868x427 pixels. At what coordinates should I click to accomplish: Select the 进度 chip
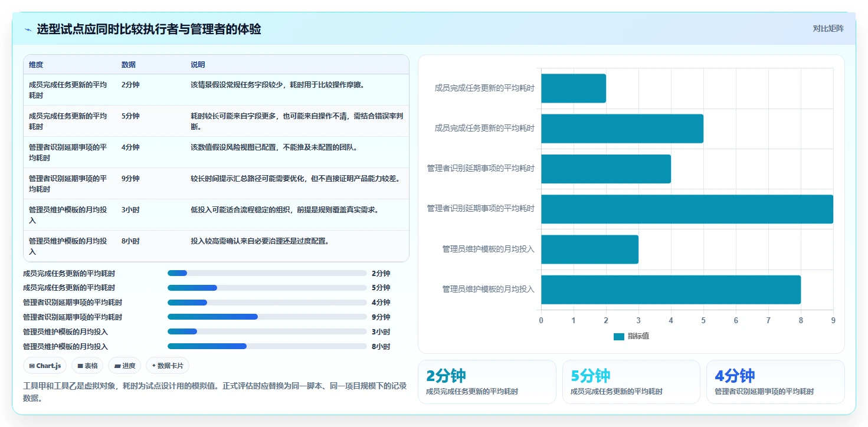point(125,366)
